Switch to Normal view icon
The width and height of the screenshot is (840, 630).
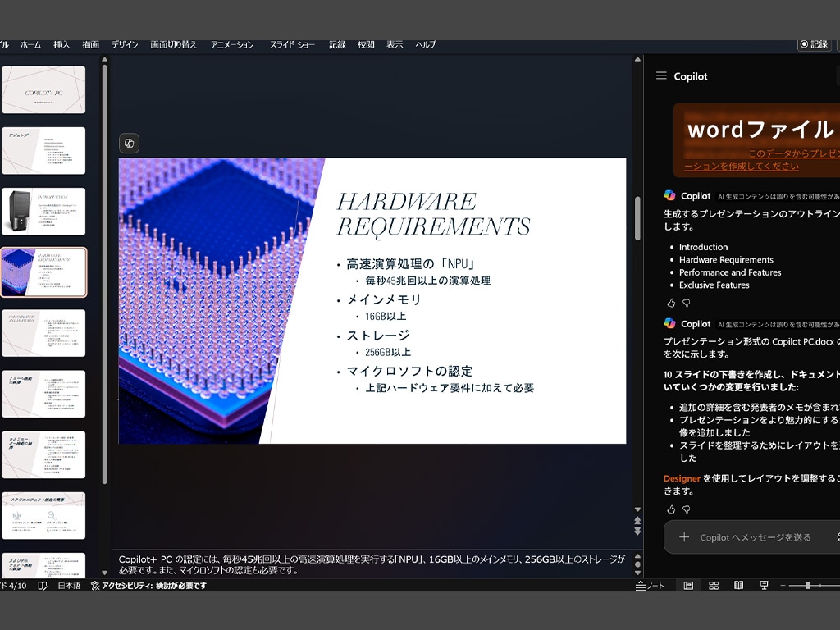688,586
